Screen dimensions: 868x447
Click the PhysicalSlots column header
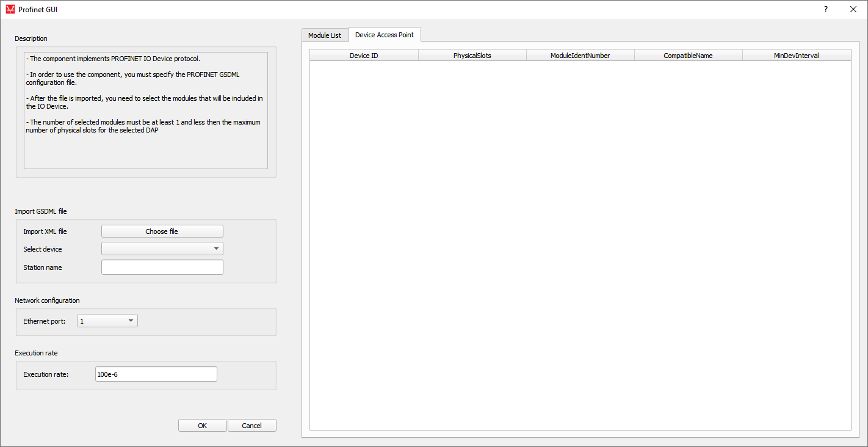472,56
